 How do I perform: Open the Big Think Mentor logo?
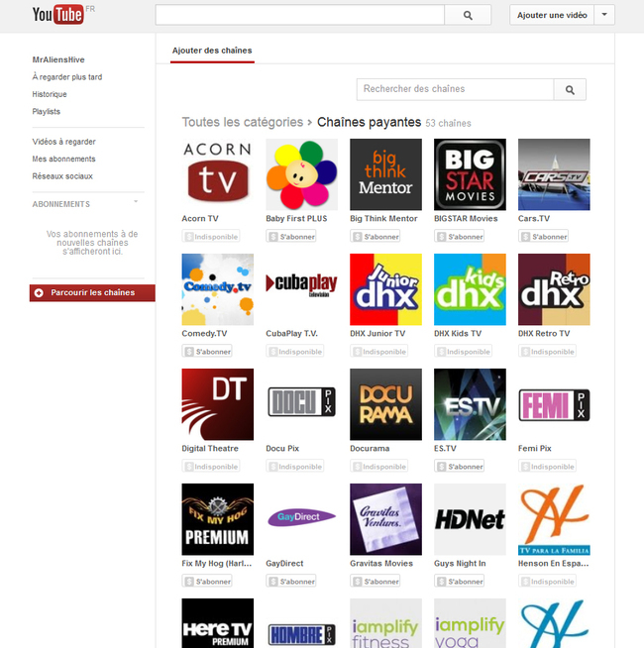click(x=385, y=174)
